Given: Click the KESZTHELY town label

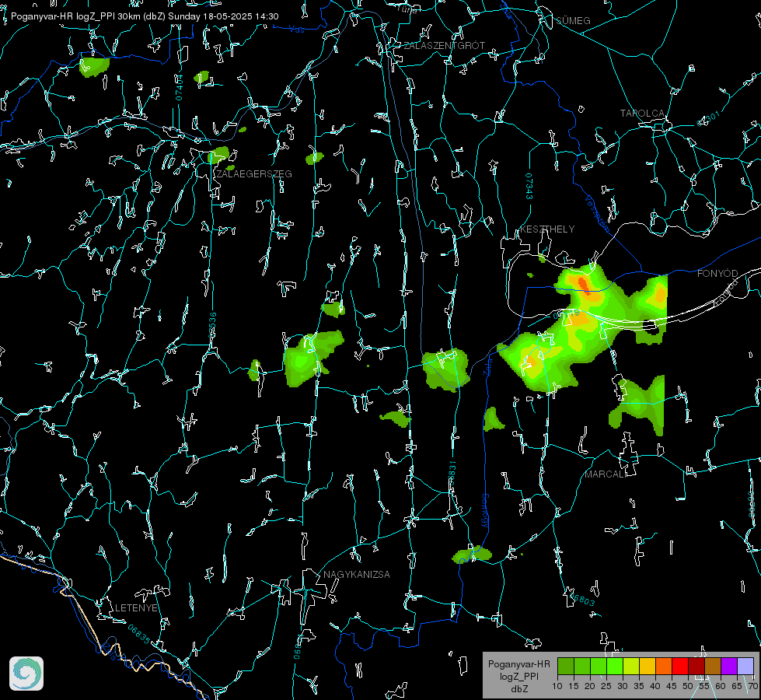Looking at the screenshot, I should (x=547, y=229).
